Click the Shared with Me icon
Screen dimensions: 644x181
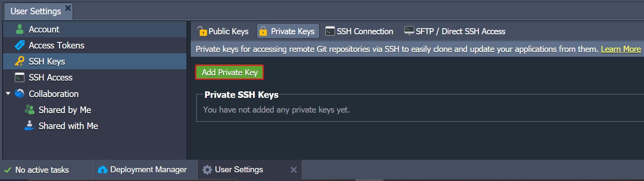tap(29, 126)
